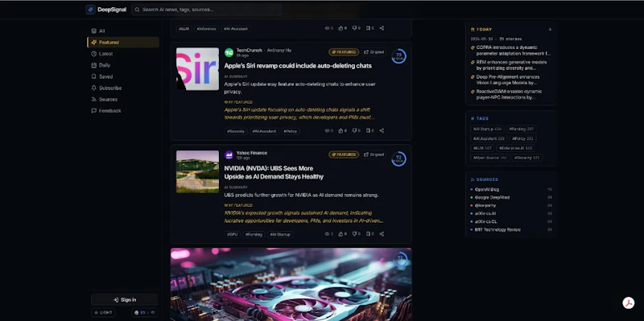Select the Featured sidebar item

click(x=123, y=43)
